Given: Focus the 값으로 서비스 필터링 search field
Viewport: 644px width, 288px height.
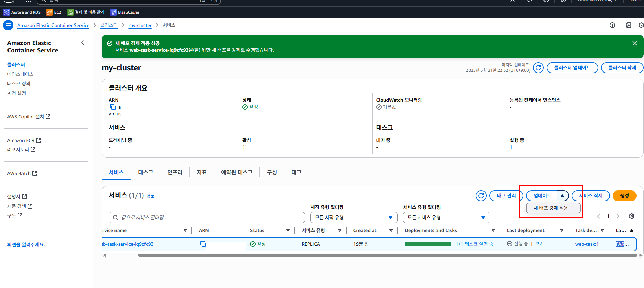Looking at the screenshot, I should coord(207,218).
